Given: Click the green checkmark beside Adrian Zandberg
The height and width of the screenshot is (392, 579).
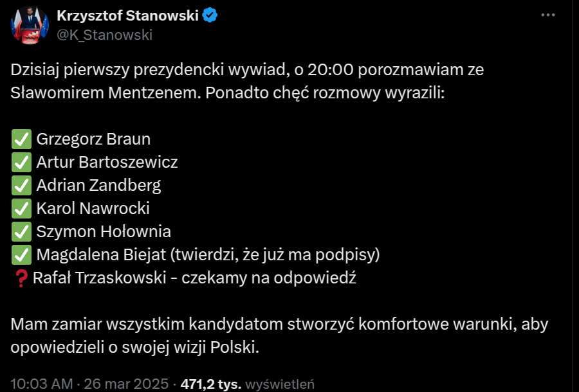Looking at the screenshot, I should 21,185.
